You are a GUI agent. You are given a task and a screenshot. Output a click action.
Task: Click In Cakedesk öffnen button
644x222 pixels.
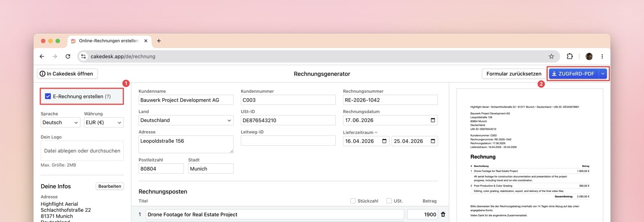(x=67, y=74)
